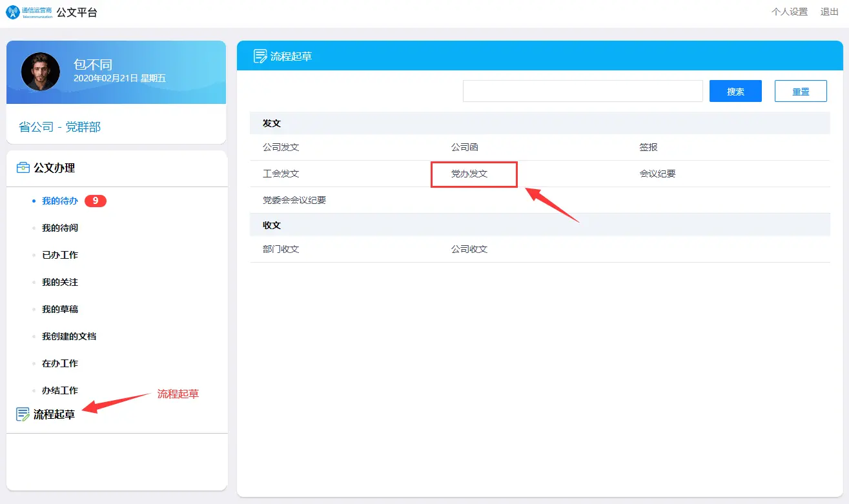This screenshot has width=849, height=504.
Task: Start a 工会发文 process
Action: pos(281,174)
